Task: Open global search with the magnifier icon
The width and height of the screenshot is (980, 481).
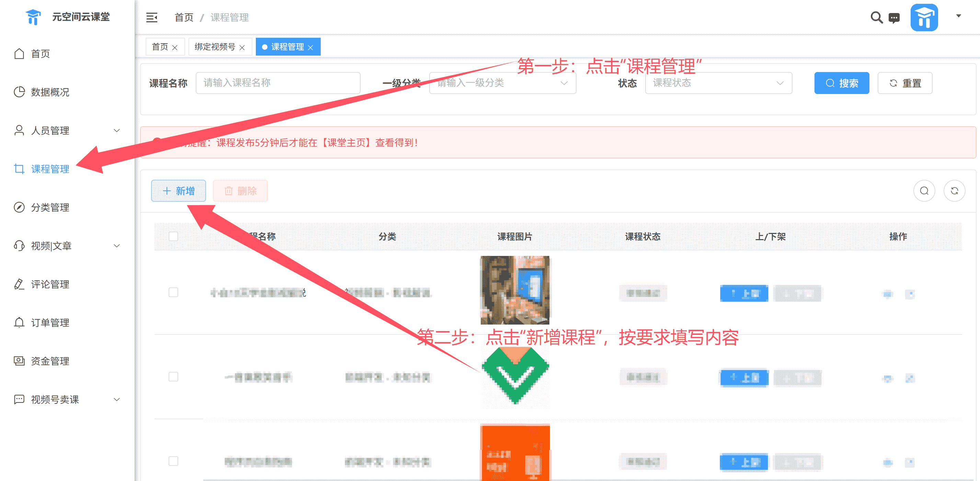Action: [876, 17]
